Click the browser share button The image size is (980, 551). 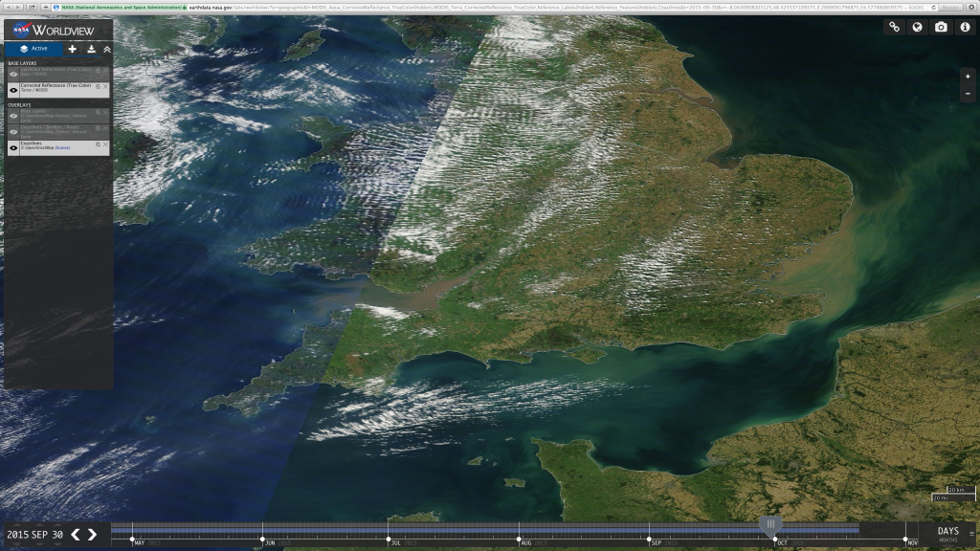click(32, 7)
